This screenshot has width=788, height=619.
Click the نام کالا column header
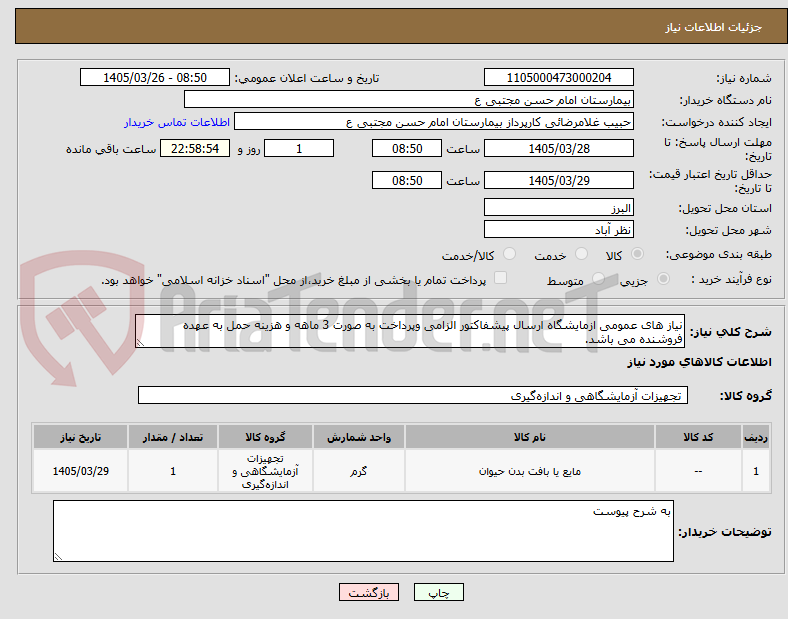click(x=530, y=437)
